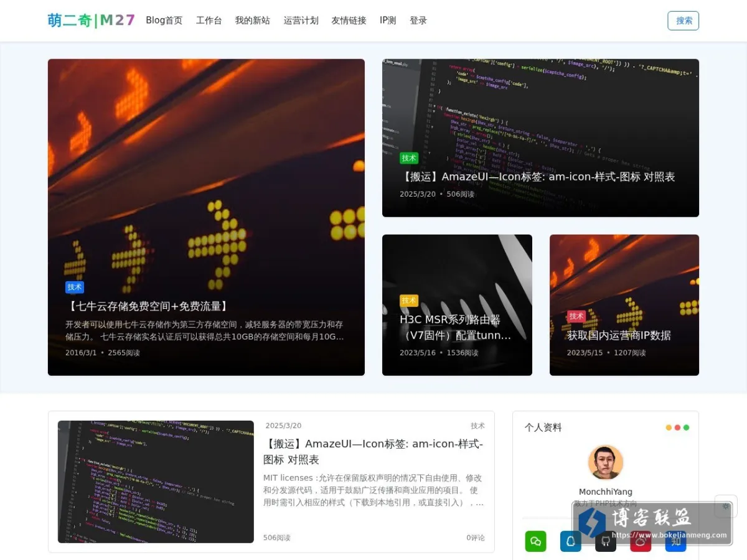Open 工作台 navigation item

pyautogui.click(x=209, y=21)
